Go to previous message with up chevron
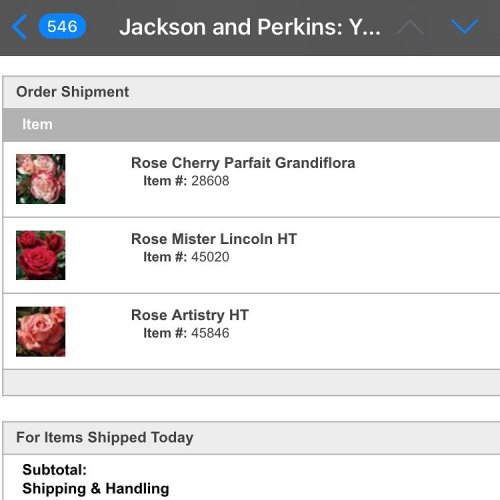 410,27
